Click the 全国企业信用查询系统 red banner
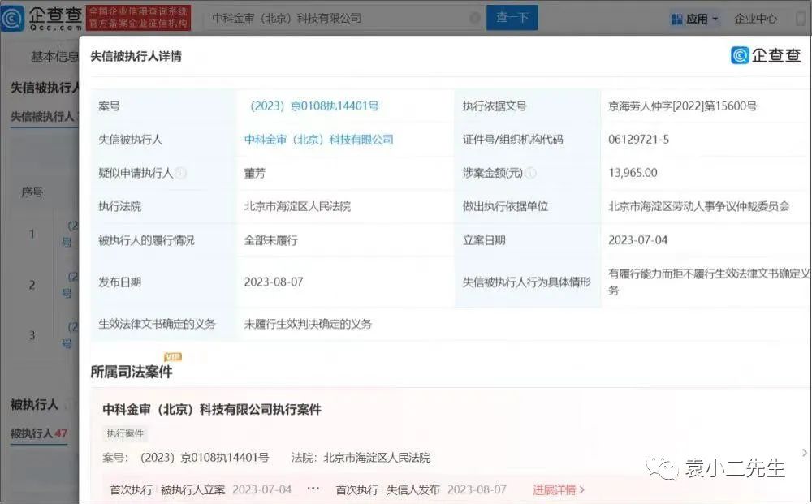This screenshot has width=812, height=504. (138, 18)
